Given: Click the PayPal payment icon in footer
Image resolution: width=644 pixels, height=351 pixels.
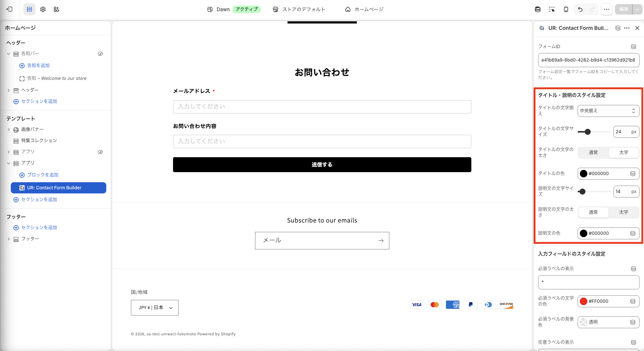Looking at the screenshot, I should (471, 305).
